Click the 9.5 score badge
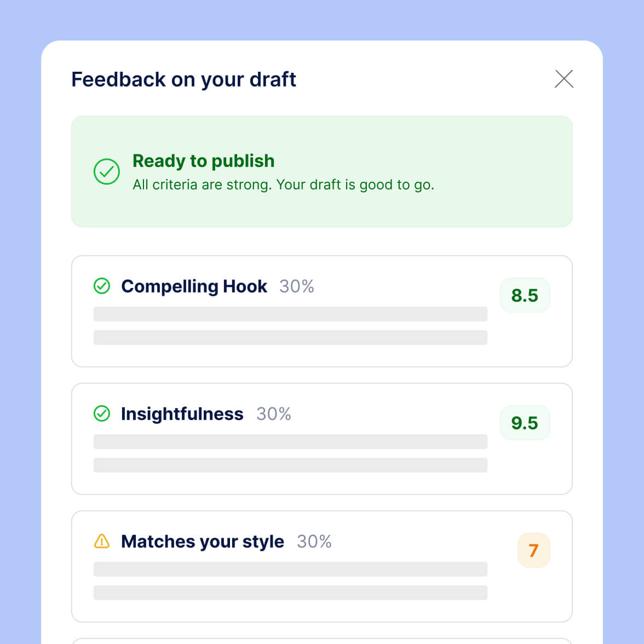 coord(525,423)
